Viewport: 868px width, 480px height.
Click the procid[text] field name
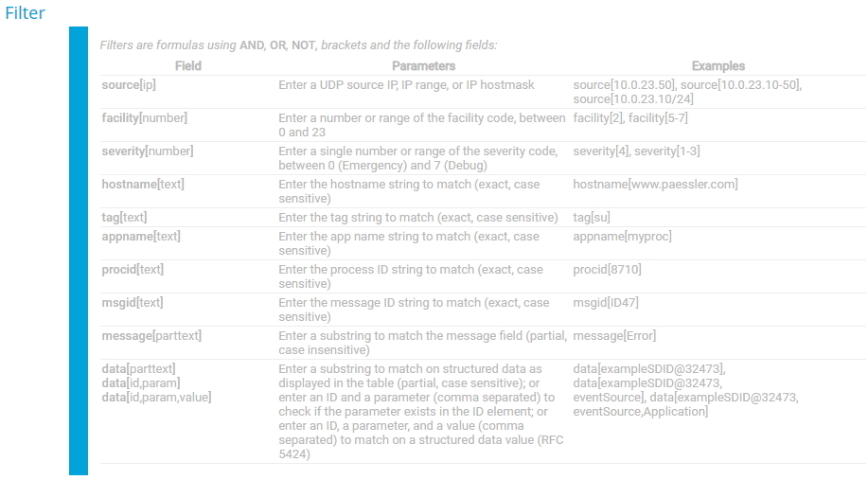(x=133, y=270)
